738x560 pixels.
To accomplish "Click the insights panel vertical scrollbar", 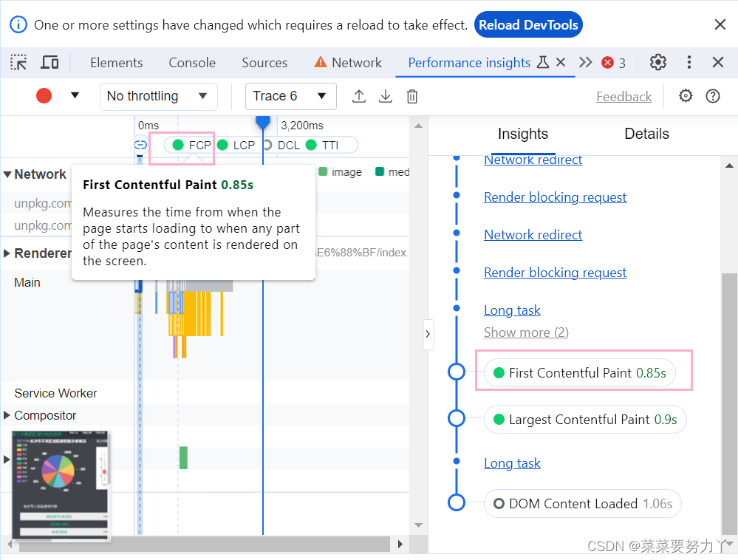I will 729,405.
